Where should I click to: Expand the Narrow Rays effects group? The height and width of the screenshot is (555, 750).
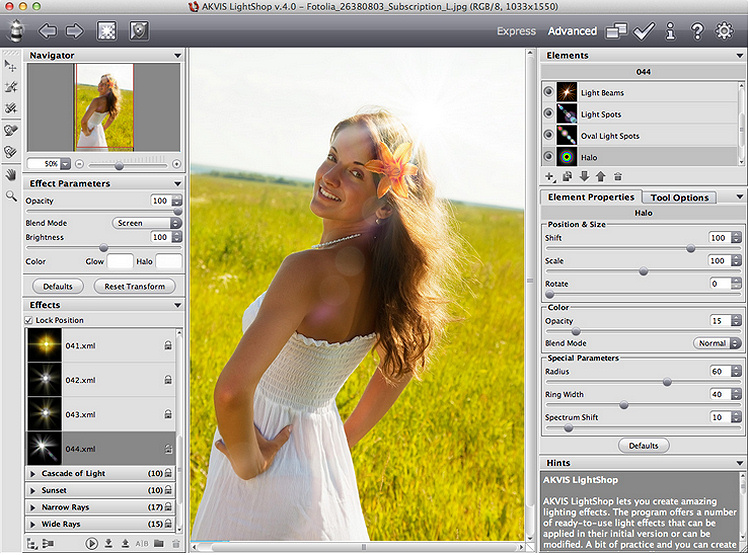point(34,507)
